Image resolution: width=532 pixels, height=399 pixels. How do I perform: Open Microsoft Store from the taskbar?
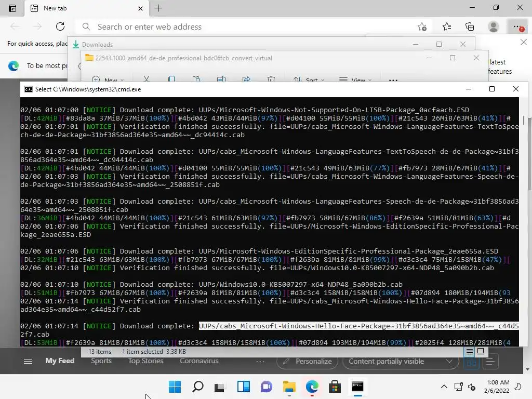point(335,387)
